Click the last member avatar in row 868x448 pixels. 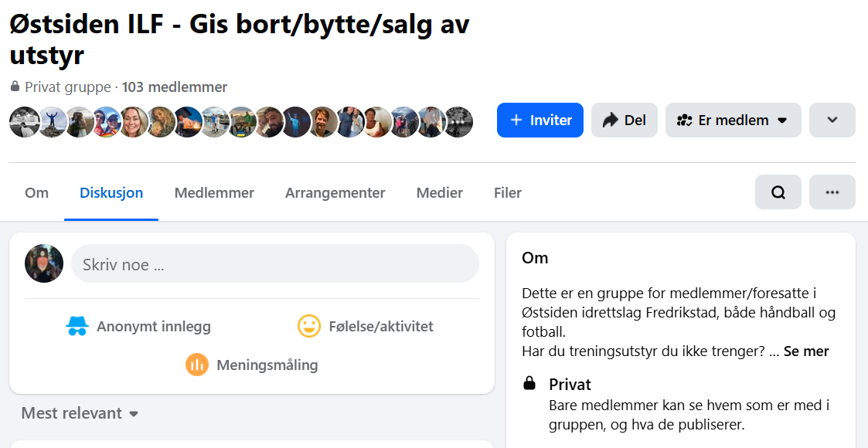pyautogui.click(x=458, y=122)
